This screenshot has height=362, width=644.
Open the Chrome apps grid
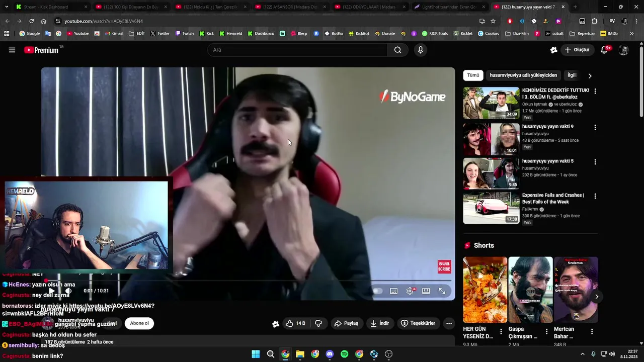[7, 34]
